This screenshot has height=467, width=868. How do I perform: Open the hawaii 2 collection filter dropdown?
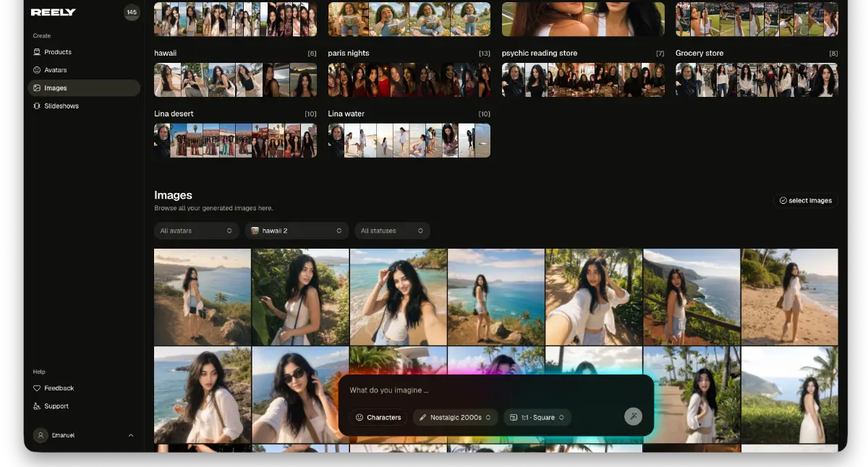click(297, 231)
